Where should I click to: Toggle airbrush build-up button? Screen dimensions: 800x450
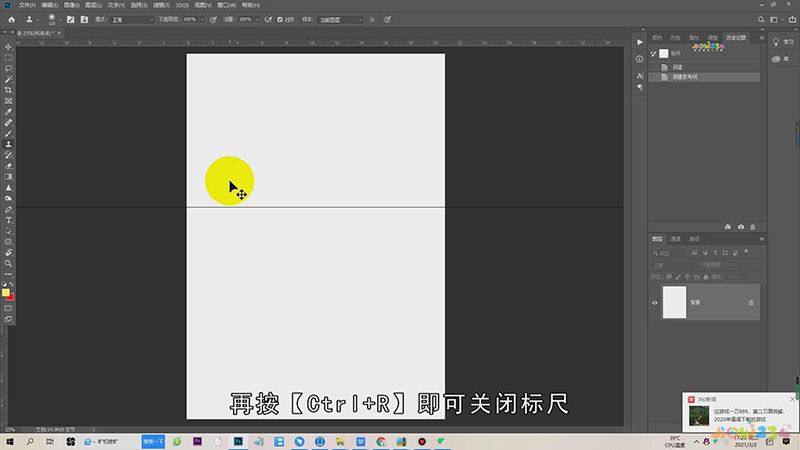point(268,19)
